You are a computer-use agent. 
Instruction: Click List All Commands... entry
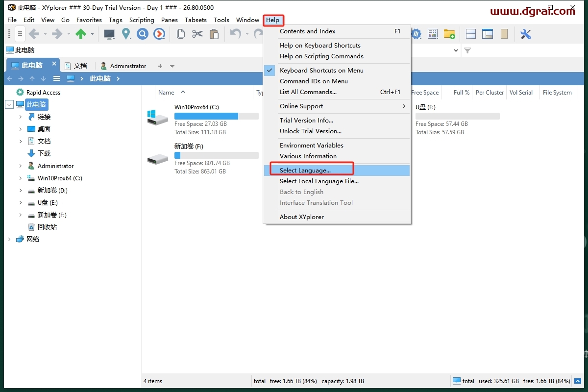337,92
